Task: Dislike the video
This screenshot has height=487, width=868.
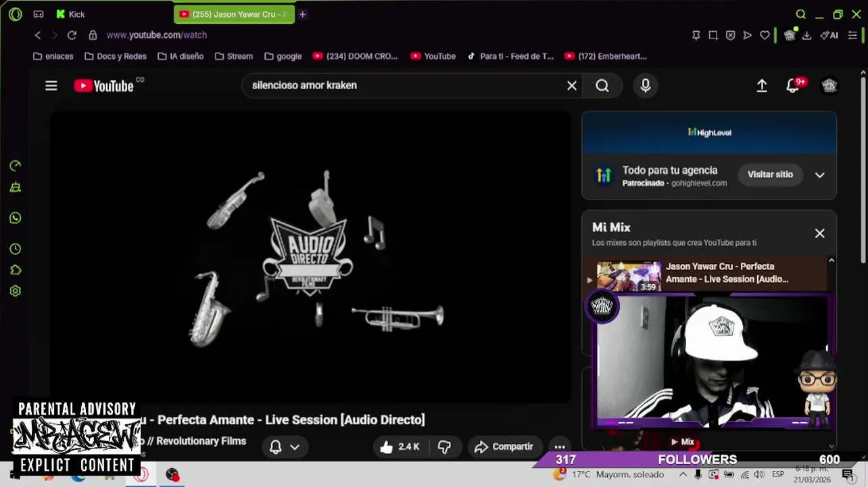Action: pos(444,446)
